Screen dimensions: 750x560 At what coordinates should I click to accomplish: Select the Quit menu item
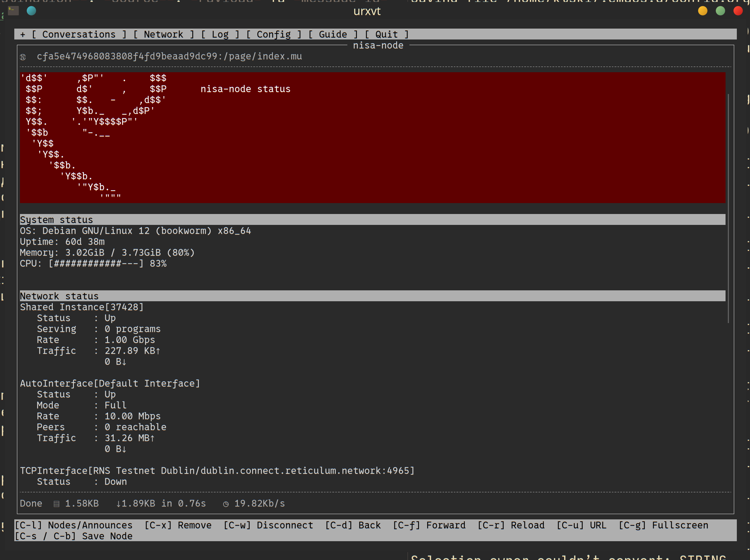tap(386, 35)
